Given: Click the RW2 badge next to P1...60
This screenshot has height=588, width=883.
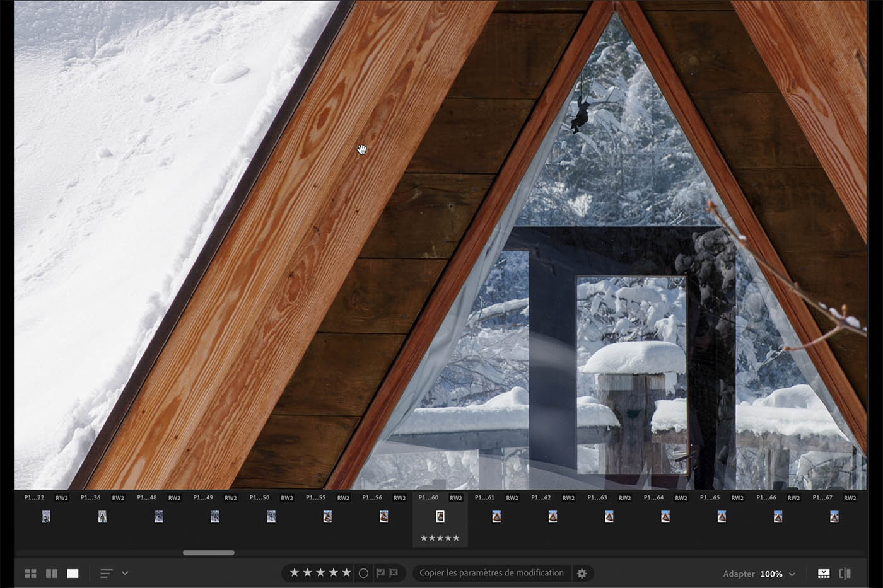Looking at the screenshot, I should pyautogui.click(x=456, y=498).
